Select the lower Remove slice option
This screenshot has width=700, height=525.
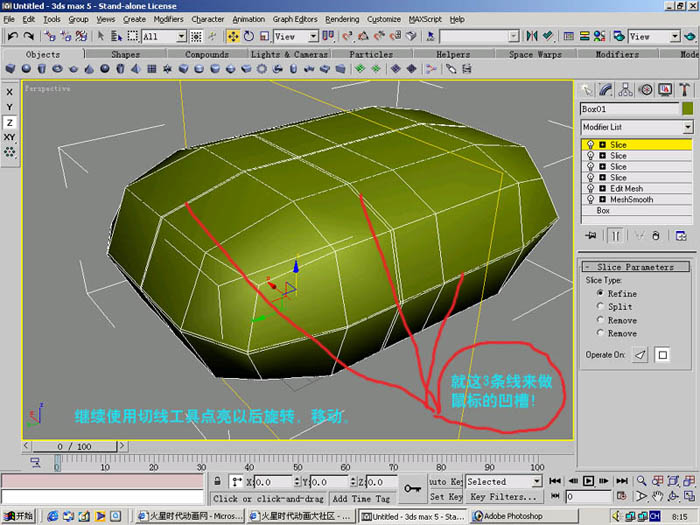click(600, 333)
